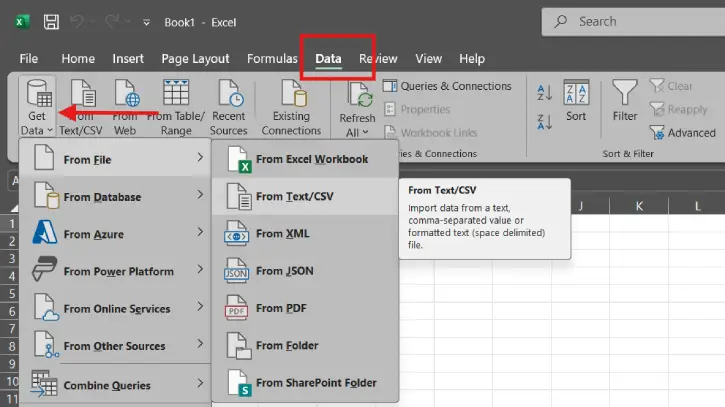Click Workbook Links button

coord(430,133)
